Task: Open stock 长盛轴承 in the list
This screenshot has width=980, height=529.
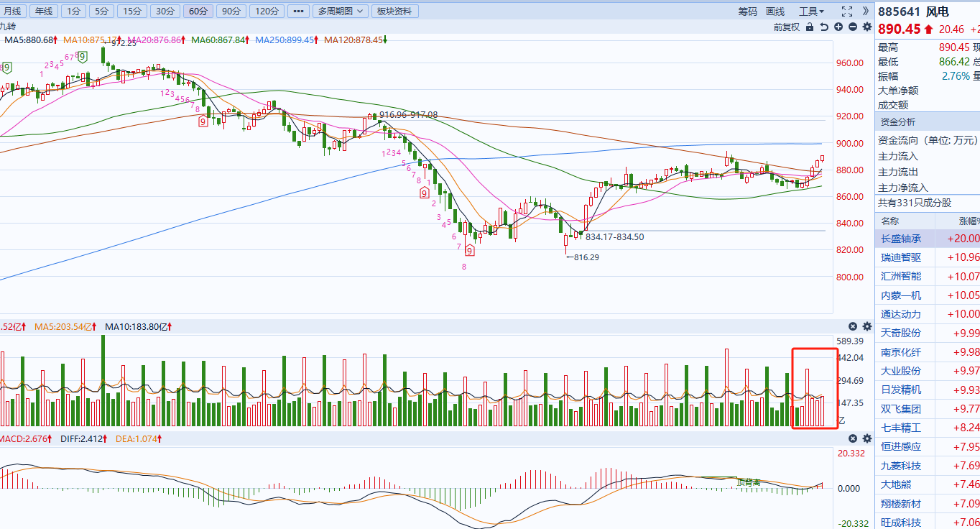Action: 901,239
